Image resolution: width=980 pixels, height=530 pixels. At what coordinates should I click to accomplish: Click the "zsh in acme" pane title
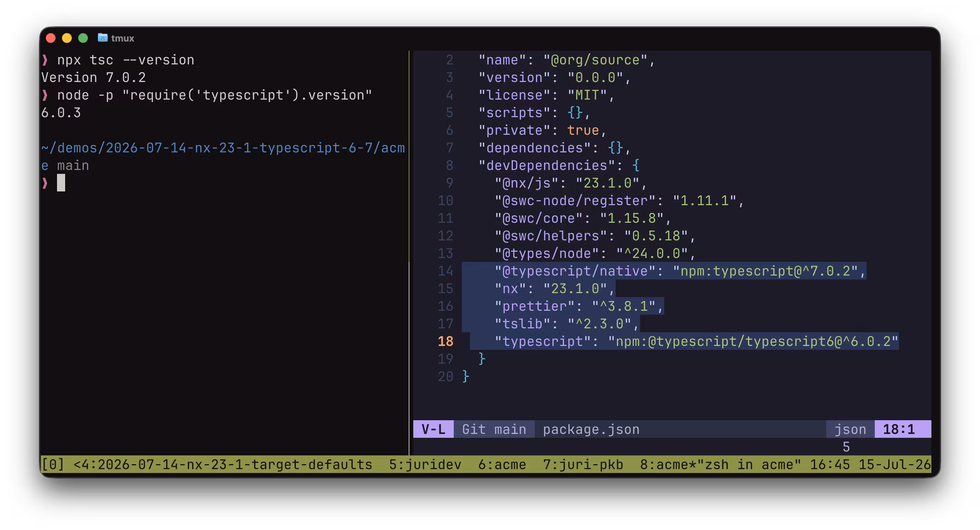pos(749,465)
